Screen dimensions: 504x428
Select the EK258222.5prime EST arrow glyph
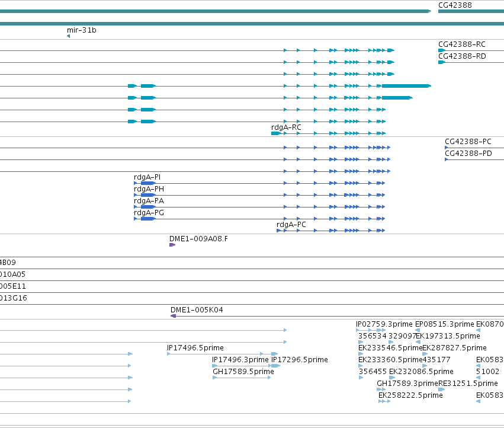pyautogui.click(x=384, y=401)
